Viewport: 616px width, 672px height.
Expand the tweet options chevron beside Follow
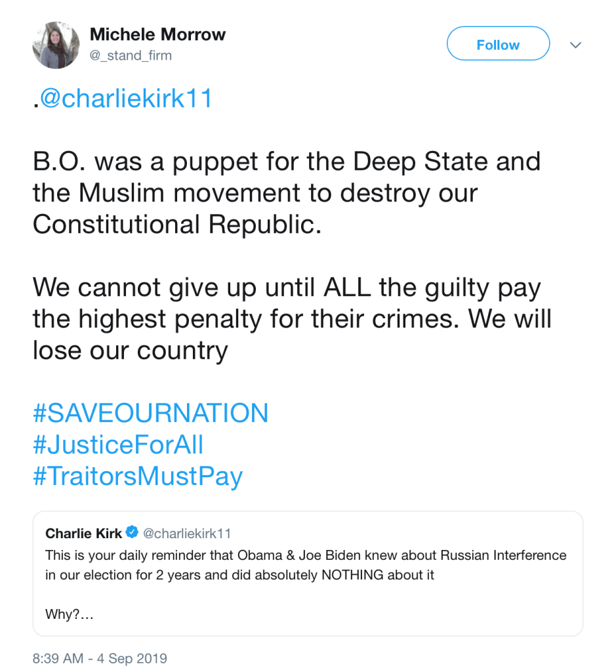click(575, 45)
